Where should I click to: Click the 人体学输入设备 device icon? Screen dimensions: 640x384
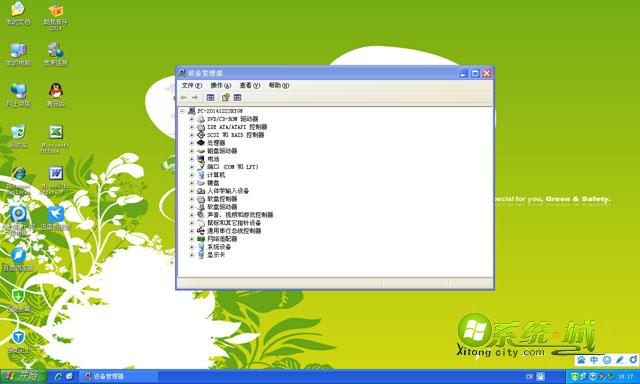(x=201, y=191)
